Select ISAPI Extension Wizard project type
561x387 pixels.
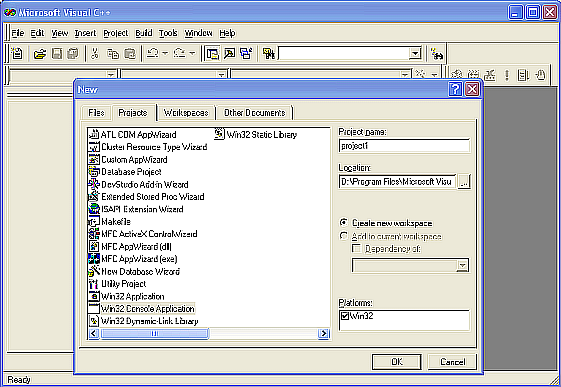(x=136, y=209)
